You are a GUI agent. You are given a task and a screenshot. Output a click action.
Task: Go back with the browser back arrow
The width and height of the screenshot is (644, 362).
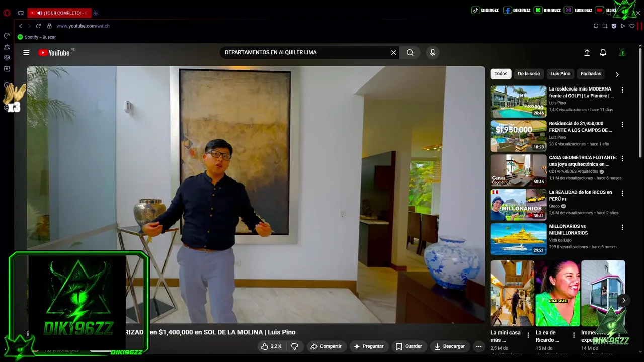[20, 26]
